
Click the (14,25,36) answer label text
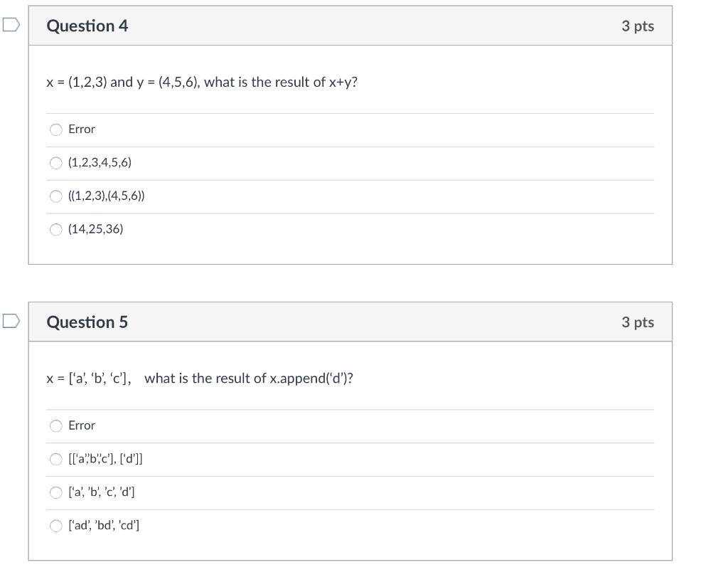coord(96,229)
